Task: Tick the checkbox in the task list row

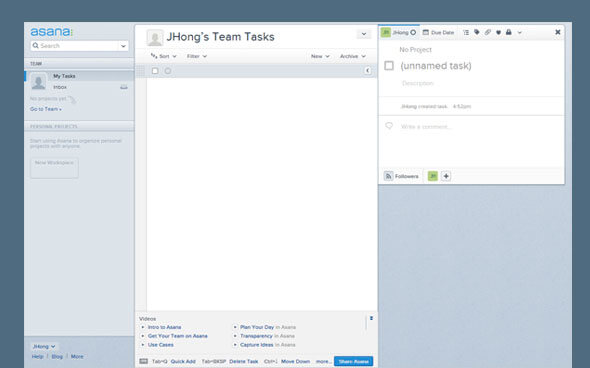Action: pos(155,71)
